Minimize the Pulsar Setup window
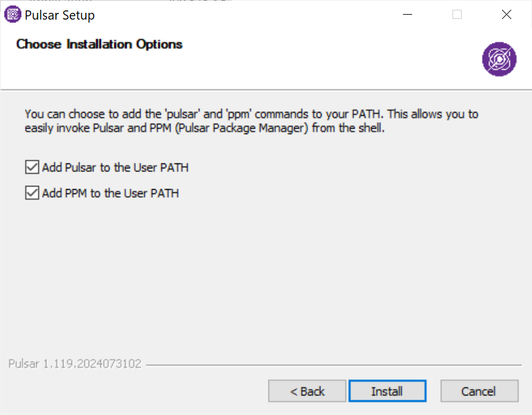The width and height of the screenshot is (532, 415). tap(407, 15)
